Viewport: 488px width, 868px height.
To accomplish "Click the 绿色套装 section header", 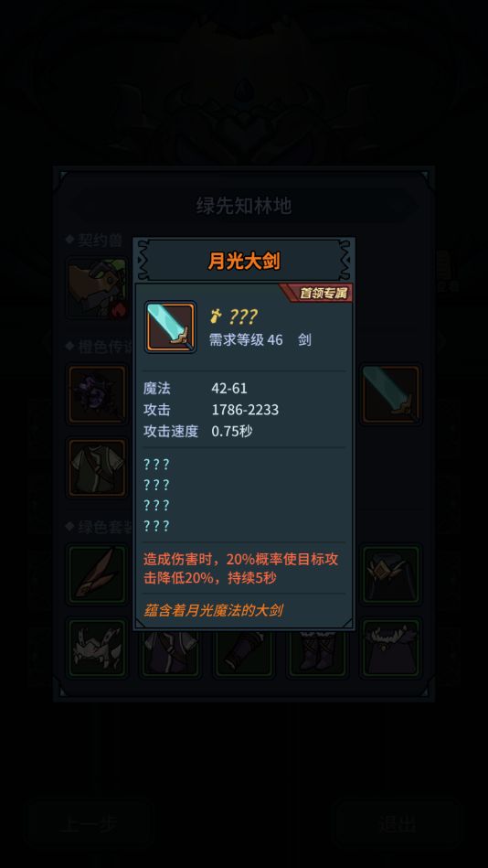I will pos(100,528).
